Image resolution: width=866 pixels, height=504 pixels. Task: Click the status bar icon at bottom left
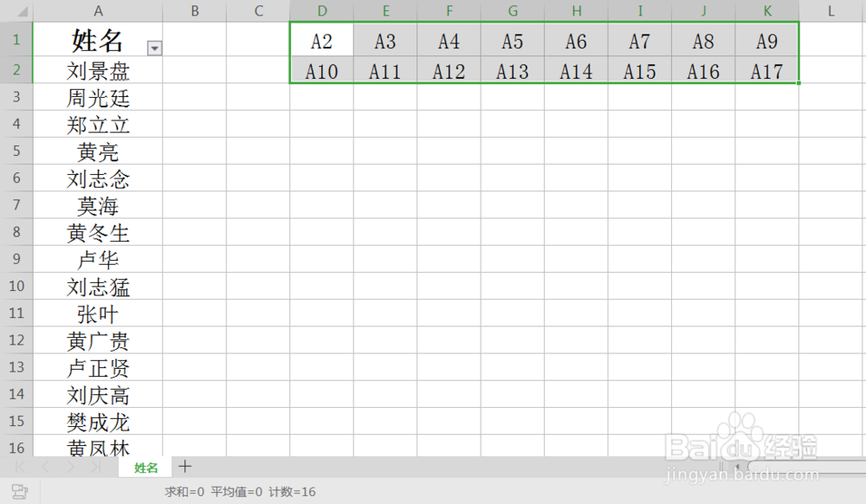click(x=20, y=491)
